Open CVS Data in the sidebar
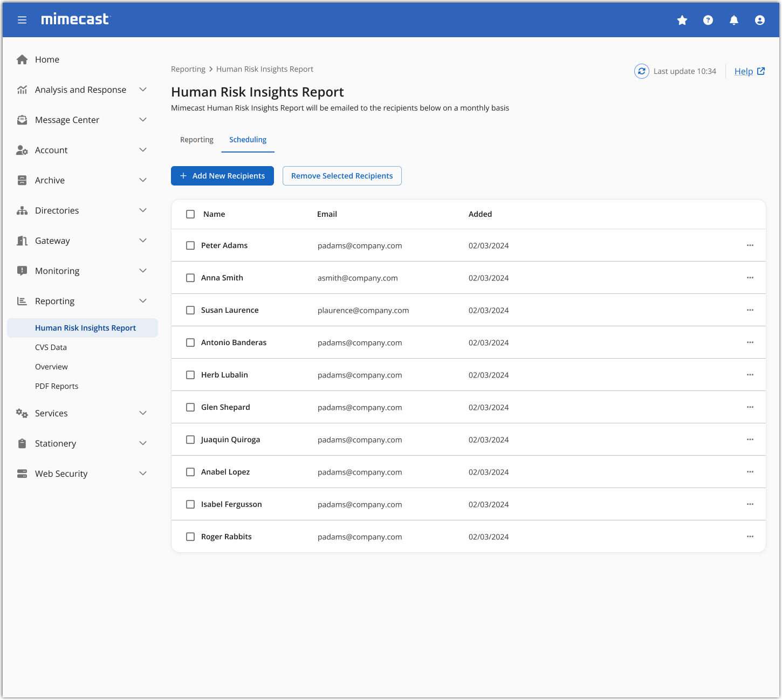Screen dimensions: 782x700 [x=51, y=347]
